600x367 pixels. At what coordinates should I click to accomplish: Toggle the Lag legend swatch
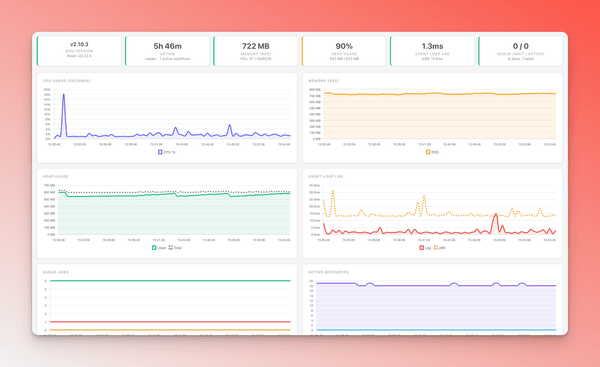point(422,248)
